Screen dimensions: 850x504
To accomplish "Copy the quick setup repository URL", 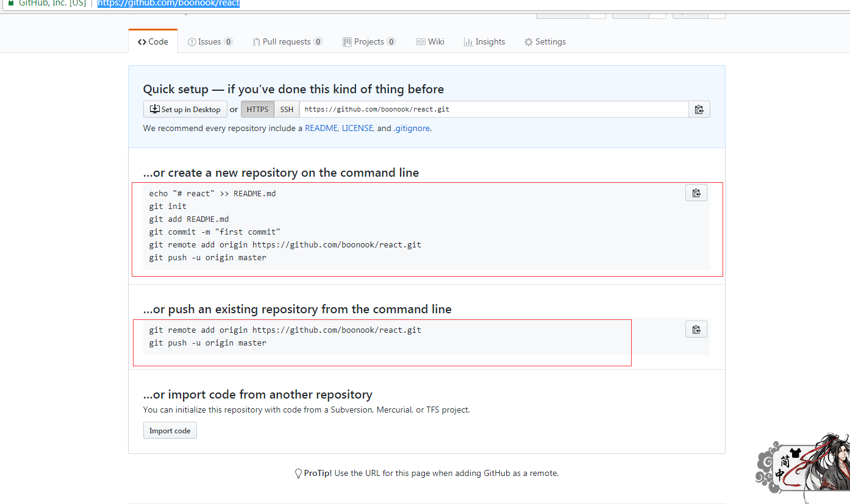I will [x=699, y=110].
